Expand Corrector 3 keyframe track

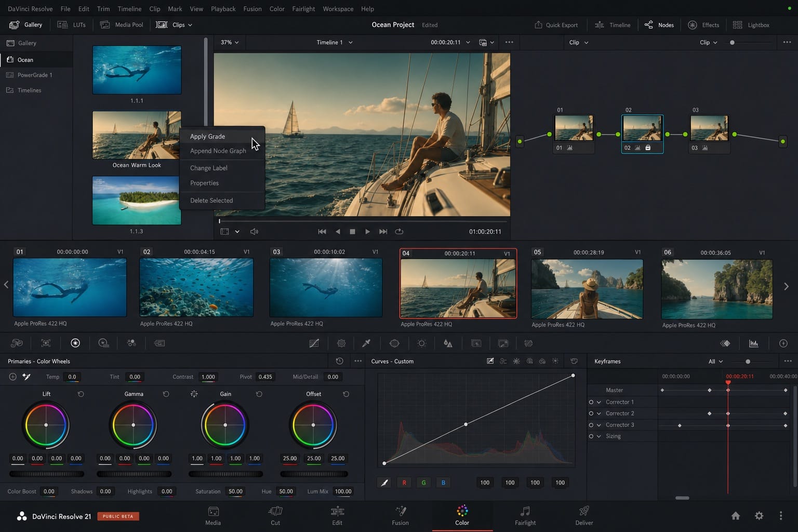[x=599, y=425]
